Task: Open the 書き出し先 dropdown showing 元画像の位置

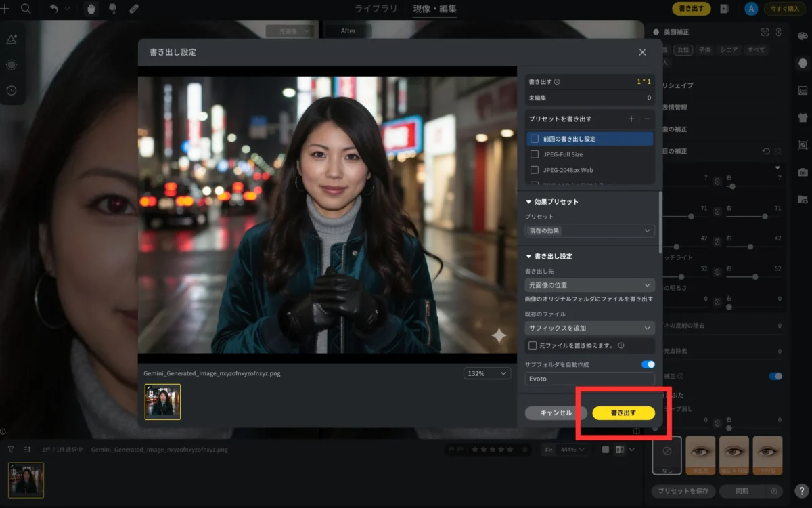Action: [x=589, y=285]
